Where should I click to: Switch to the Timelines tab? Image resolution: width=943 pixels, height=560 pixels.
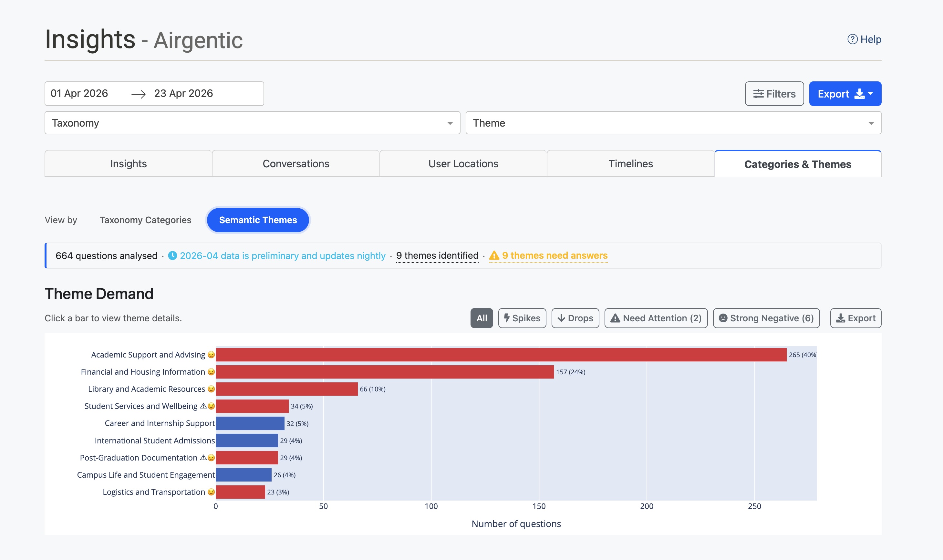pyautogui.click(x=630, y=164)
